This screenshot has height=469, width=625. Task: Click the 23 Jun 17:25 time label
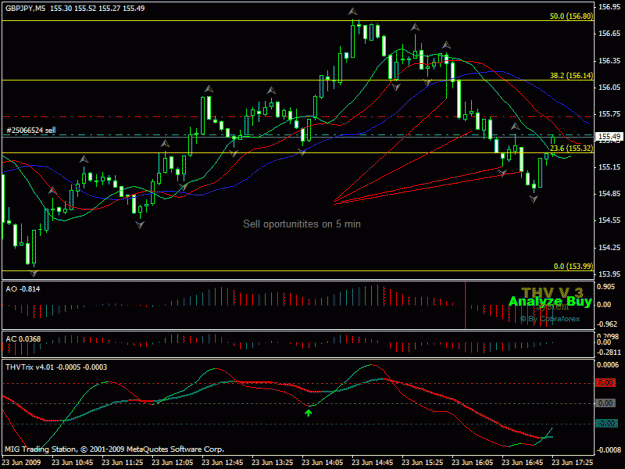pyautogui.click(x=572, y=463)
